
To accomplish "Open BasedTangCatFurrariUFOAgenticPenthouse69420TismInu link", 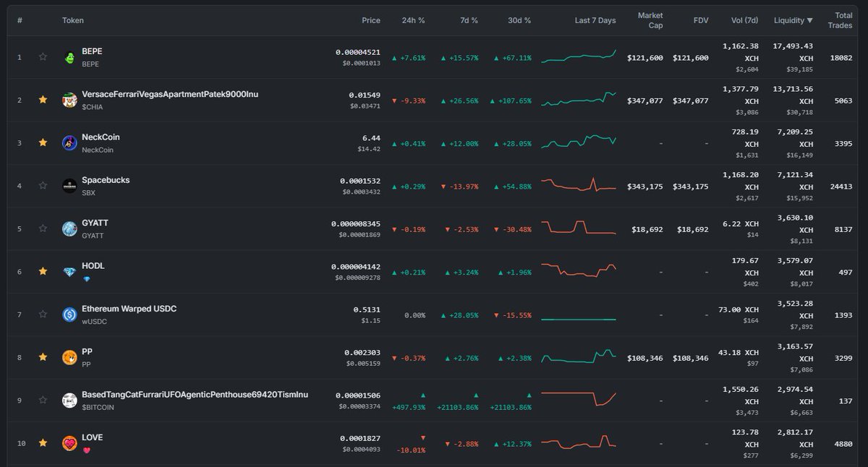I will pyautogui.click(x=195, y=395).
